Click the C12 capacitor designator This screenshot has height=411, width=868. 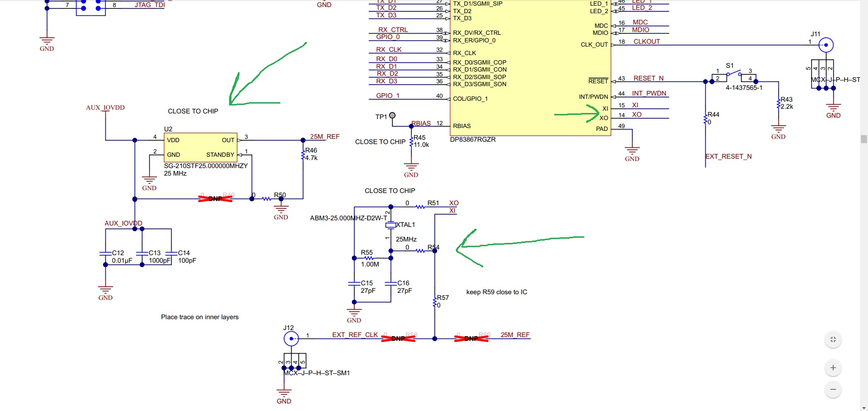tap(118, 253)
